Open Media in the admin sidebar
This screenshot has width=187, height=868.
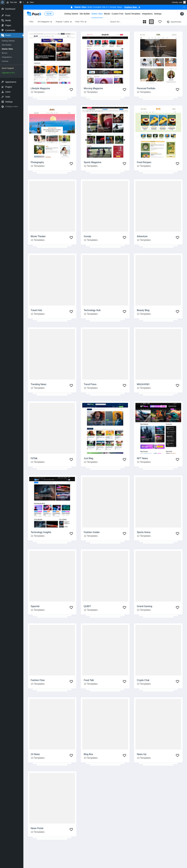12,21
